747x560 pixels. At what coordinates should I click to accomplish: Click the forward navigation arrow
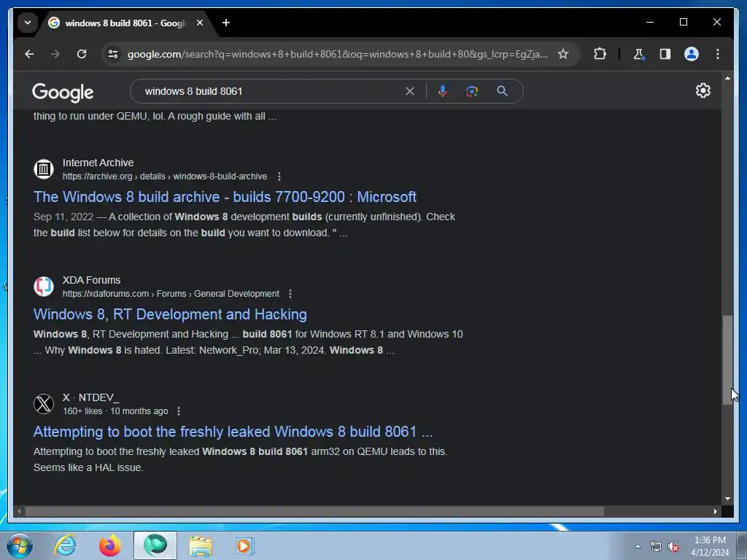coord(55,54)
